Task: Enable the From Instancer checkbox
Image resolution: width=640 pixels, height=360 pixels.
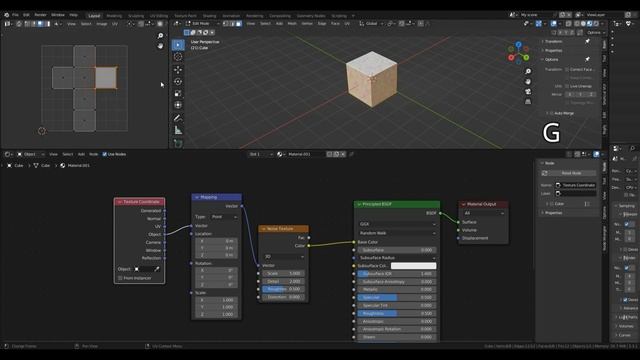Action: pyautogui.click(x=120, y=278)
